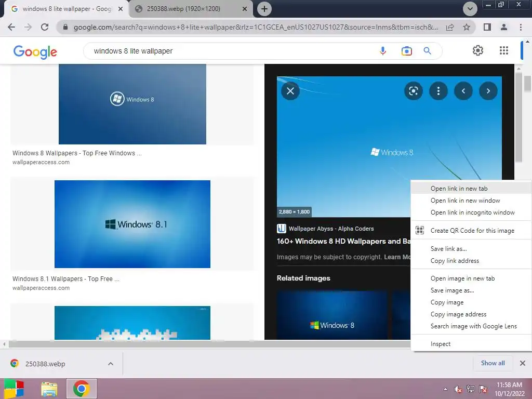The width and height of the screenshot is (532, 399).
Task: Open a new browser tab
Action: [264, 9]
